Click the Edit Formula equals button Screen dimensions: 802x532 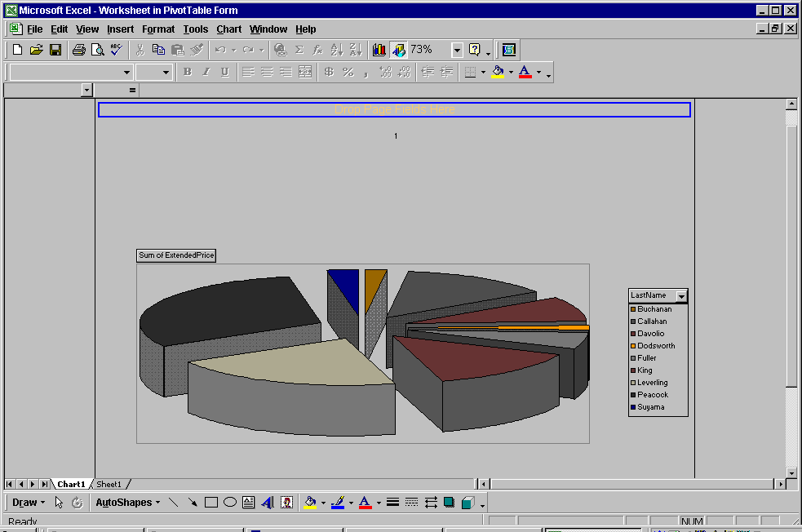point(132,91)
